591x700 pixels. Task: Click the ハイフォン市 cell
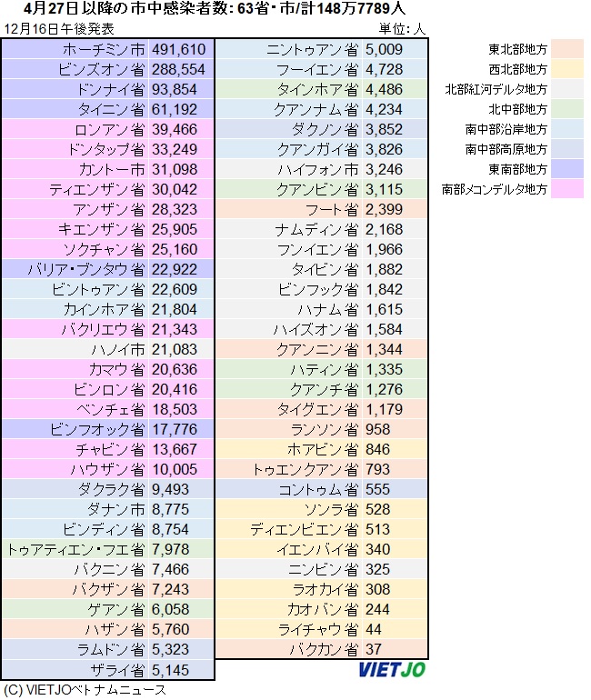(x=318, y=170)
